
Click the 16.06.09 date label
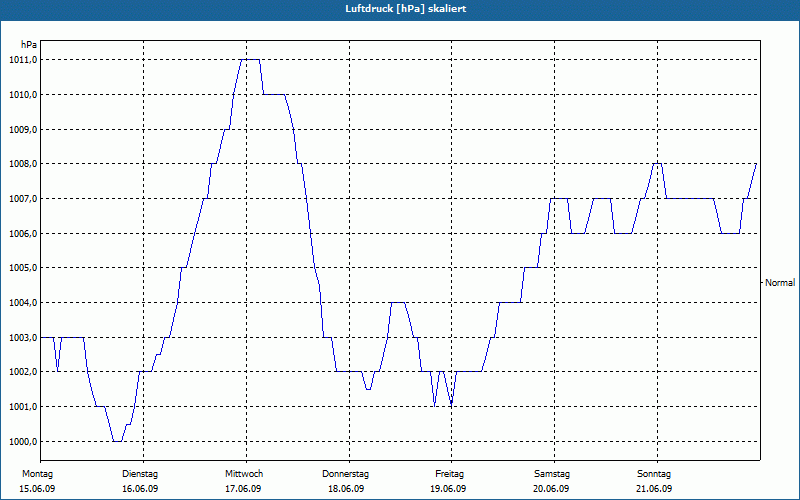pos(140,489)
